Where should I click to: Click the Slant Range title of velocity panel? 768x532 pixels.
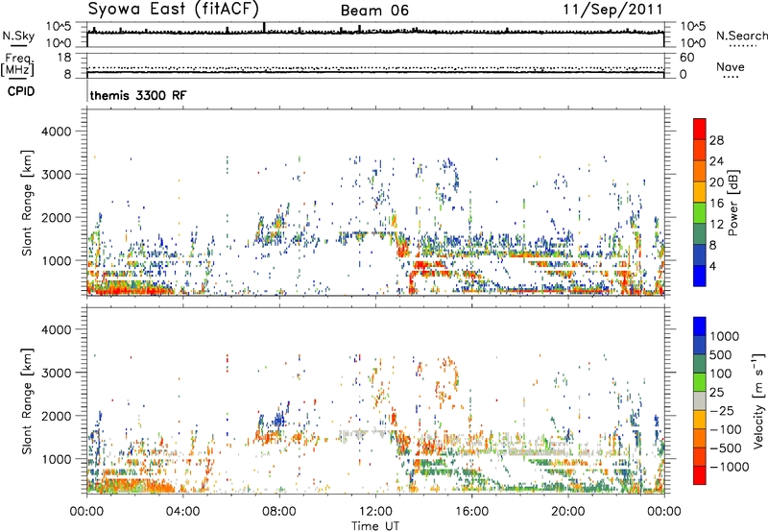click(27, 401)
